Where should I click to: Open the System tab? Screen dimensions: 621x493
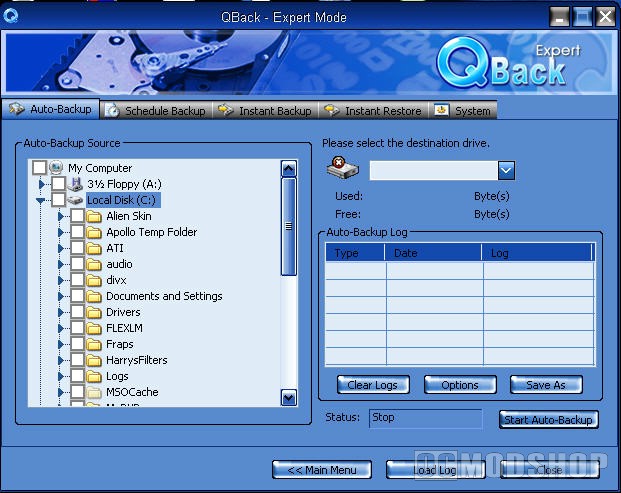click(x=463, y=111)
